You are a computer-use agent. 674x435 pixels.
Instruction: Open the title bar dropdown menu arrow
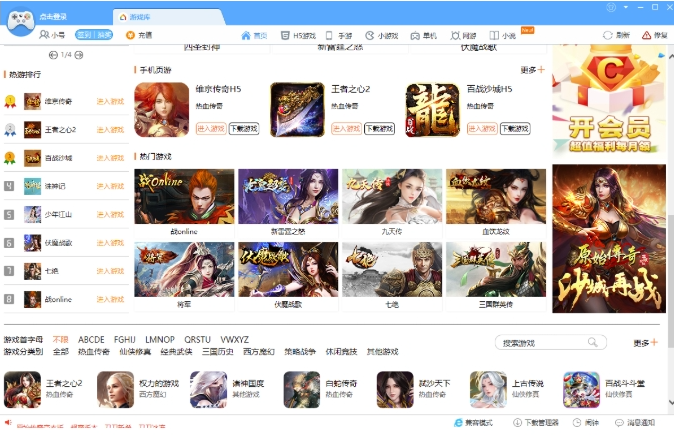[626, 7]
